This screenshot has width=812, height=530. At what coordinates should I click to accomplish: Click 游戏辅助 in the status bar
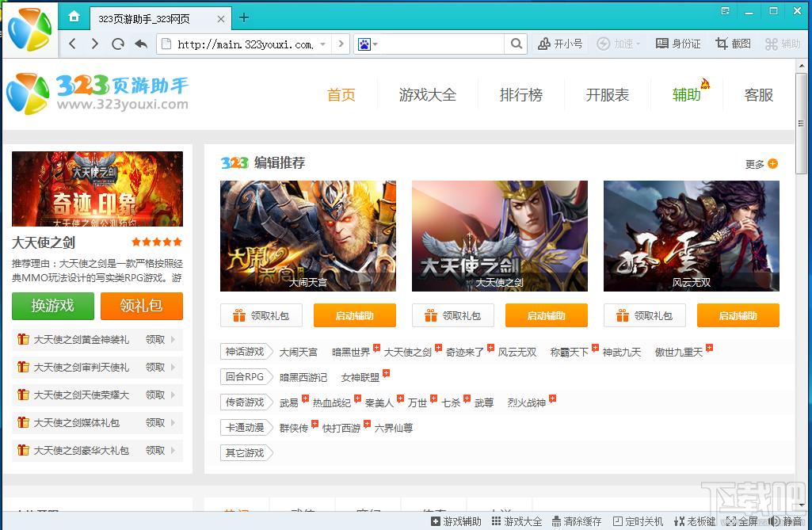tap(456, 521)
